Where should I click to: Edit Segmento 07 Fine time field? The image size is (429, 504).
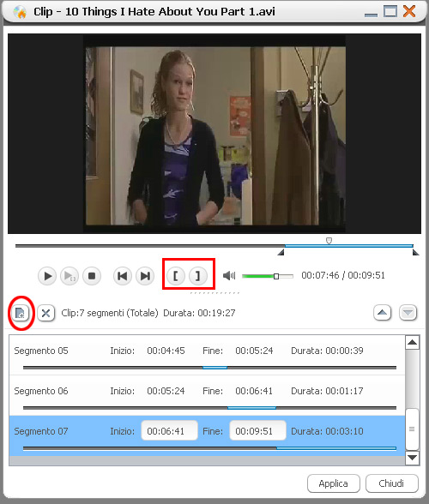tap(257, 430)
